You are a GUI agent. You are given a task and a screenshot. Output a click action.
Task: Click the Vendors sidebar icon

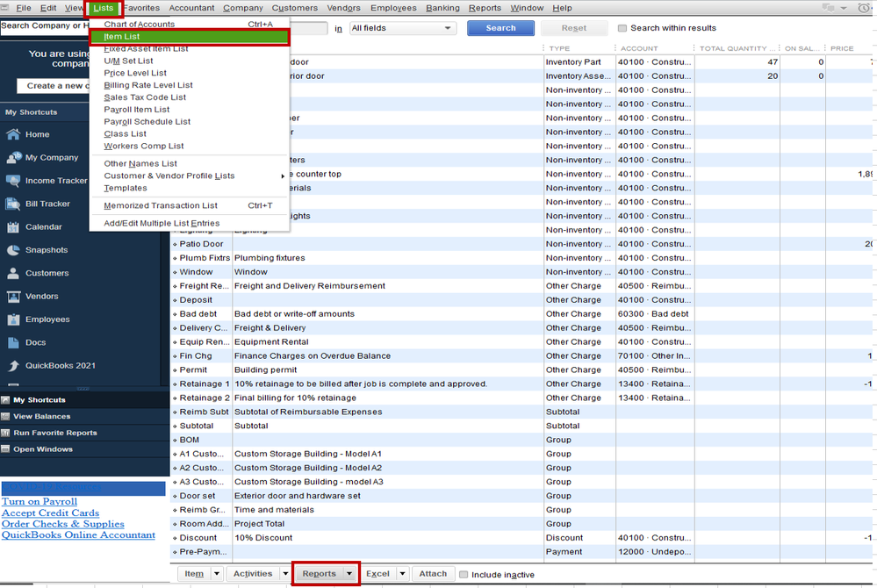13,297
